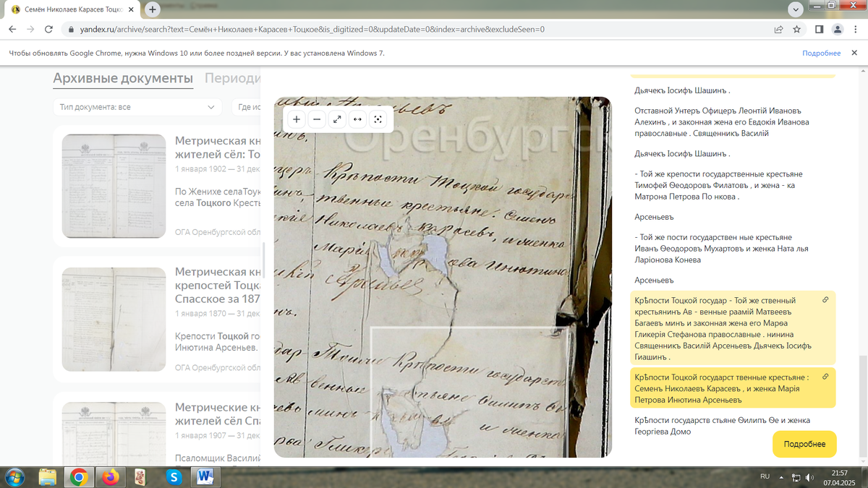The width and height of the screenshot is (868, 488).
Task: Select text Отставной Унтеръ Офицеръ Леонтій Ивановъ
Action: [x=721, y=121]
